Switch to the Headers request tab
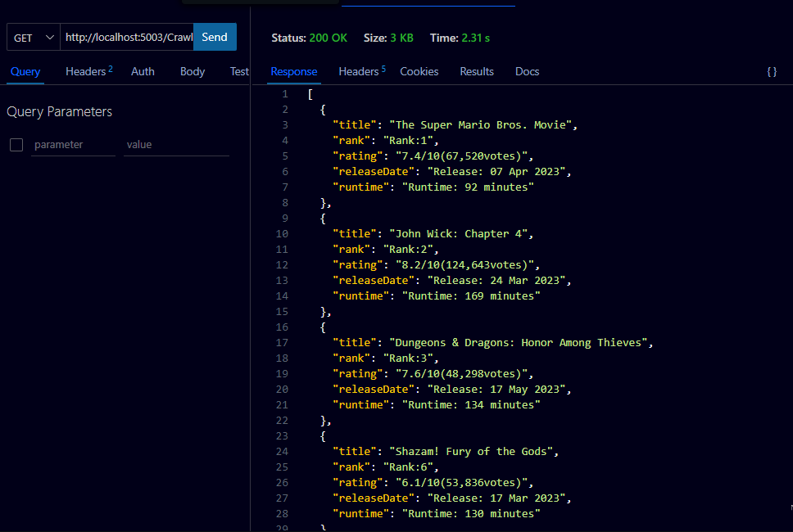The image size is (793, 532). point(84,71)
